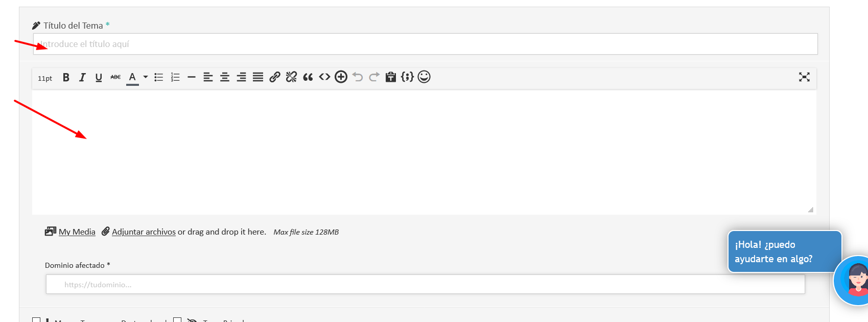Screen dimensions: 868x322
Task: Insert a bulleted list
Action: (159, 77)
